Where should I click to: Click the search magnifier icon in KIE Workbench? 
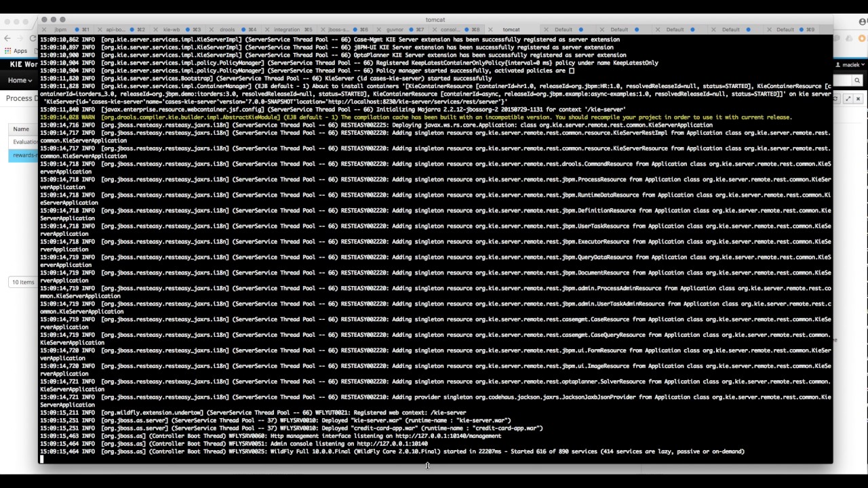click(857, 81)
